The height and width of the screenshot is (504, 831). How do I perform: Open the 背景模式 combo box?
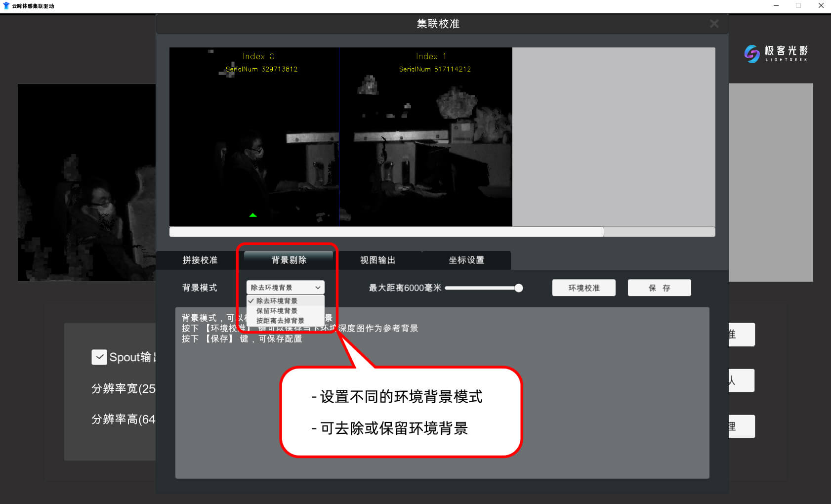tap(285, 288)
